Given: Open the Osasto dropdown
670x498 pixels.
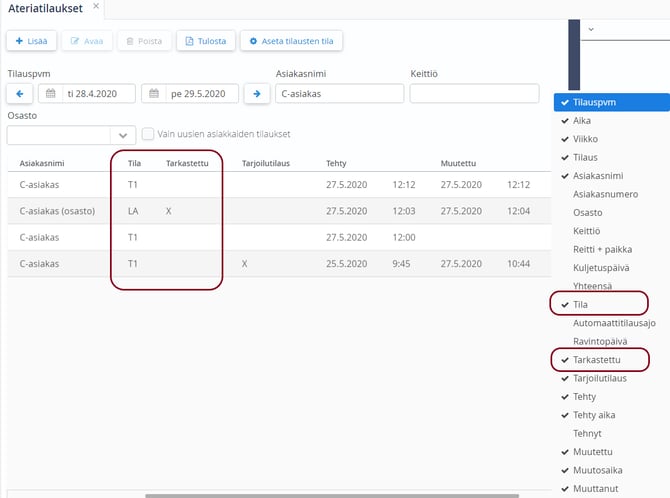Looking at the screenshot, I should coord(123,136).
